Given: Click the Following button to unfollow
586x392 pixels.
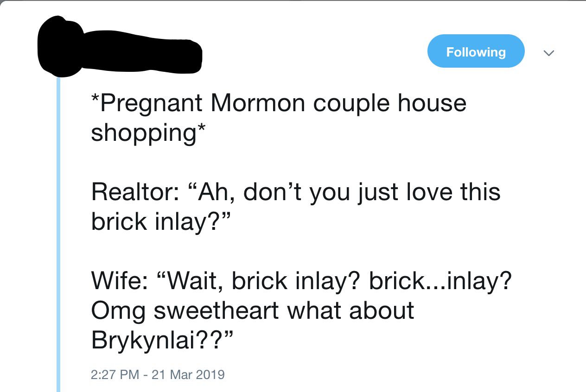Looking at the screenshot, I should pos(476,51).
